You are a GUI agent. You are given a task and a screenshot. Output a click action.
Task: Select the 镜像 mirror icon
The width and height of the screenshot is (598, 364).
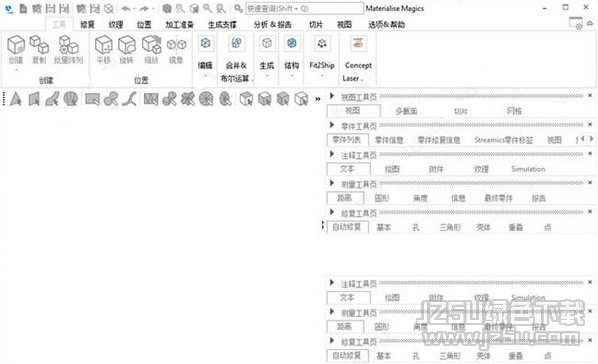(176, 45)
